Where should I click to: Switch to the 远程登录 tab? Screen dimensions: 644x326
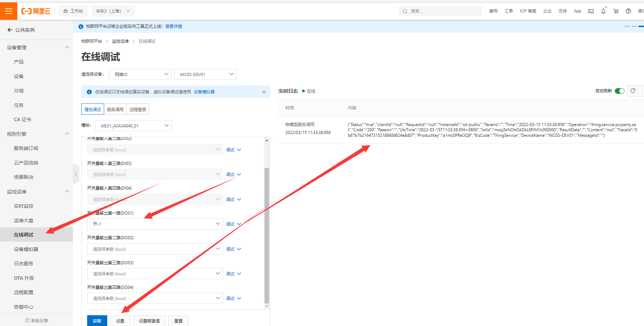tap(138, 109)
